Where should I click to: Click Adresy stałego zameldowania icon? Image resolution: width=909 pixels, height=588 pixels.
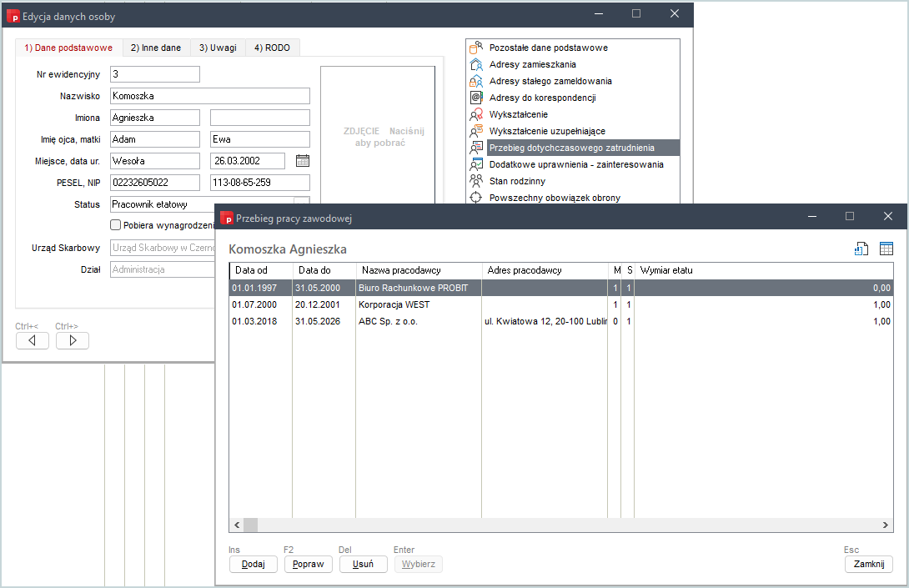(x=476, y=81)
